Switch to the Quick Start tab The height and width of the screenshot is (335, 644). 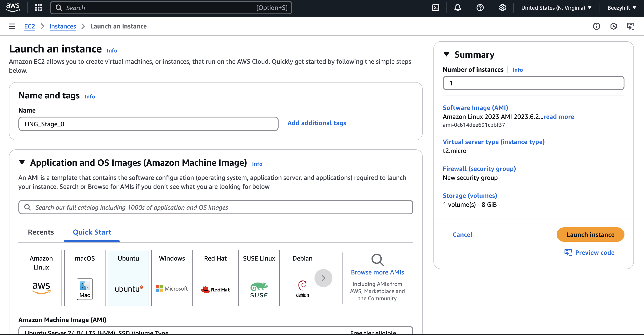92,232
